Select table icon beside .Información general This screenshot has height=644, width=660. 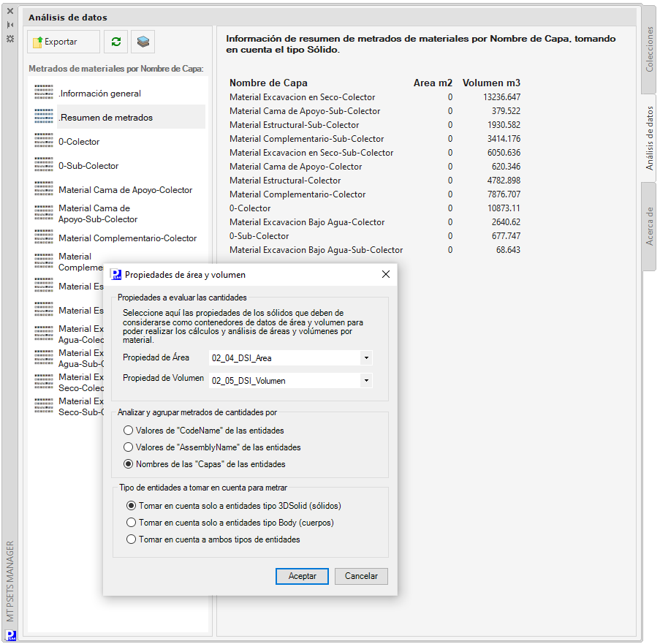tap(44, 93)
